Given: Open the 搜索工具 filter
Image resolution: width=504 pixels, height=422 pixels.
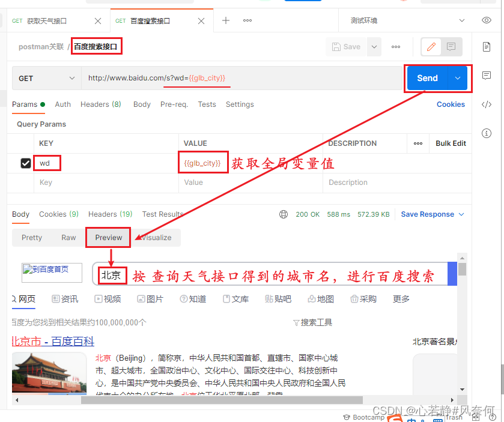Looking at the screenshot, I should pyautogui.click(x=313, y=322).
